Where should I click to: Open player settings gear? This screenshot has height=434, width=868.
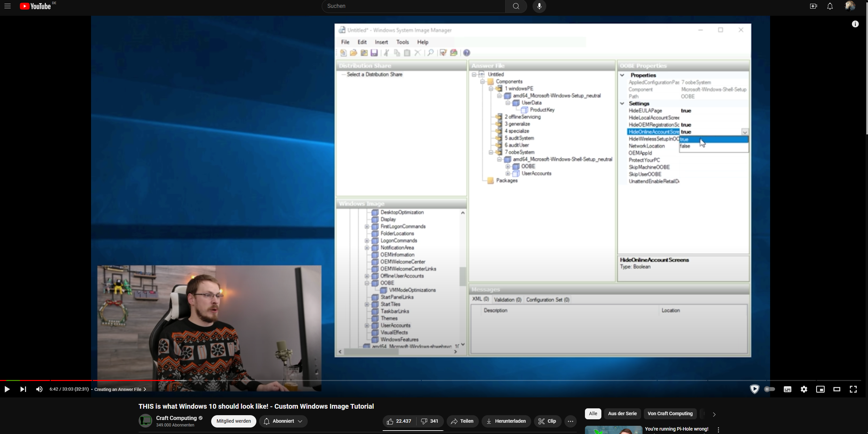pos(804,389)
